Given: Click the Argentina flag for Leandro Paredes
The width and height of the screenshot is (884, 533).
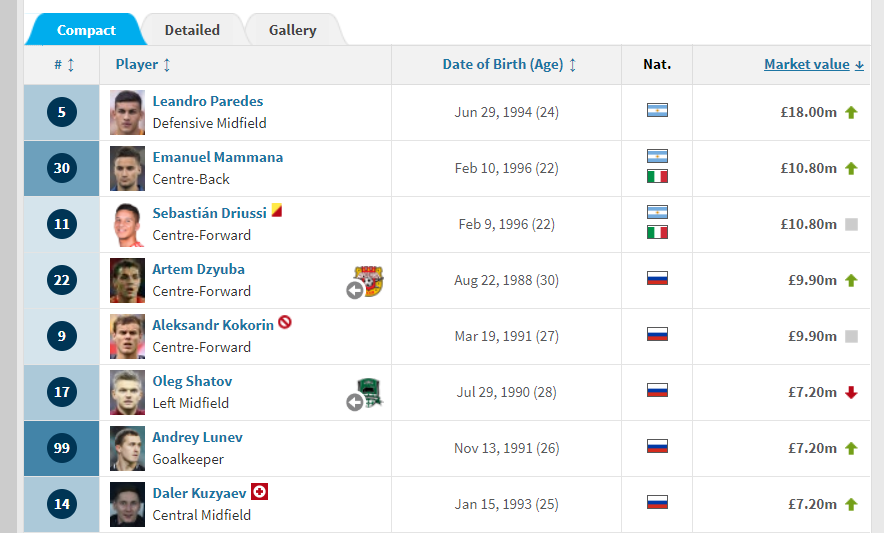Looking at the screenshot, I should (657, 111).
